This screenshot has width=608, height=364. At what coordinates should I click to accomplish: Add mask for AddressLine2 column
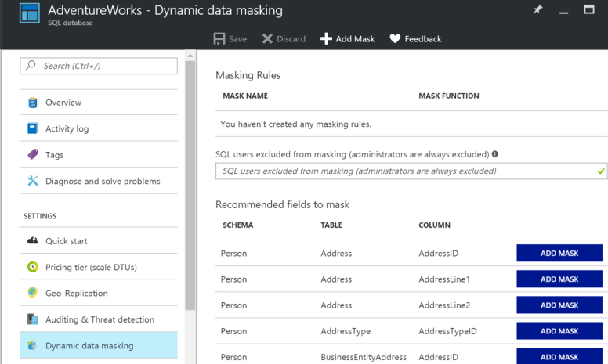coord(559,305)
